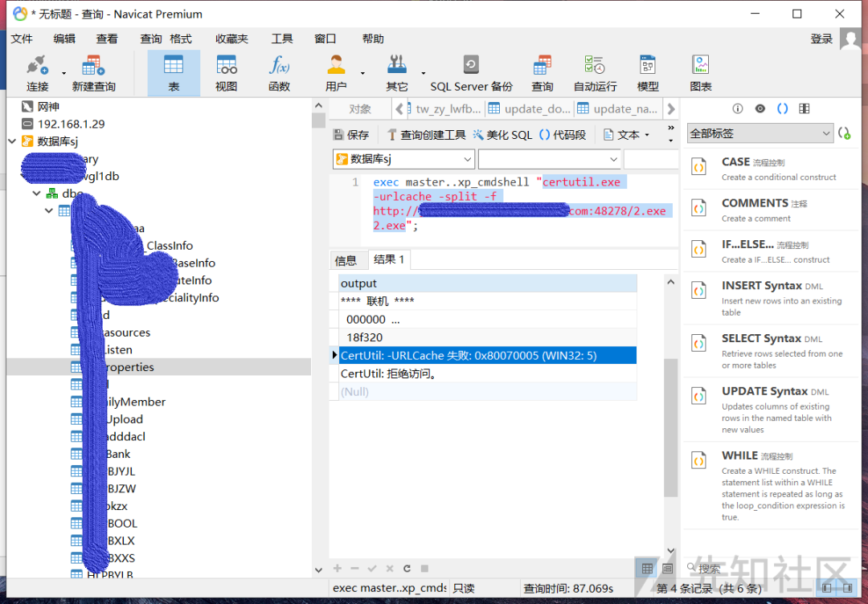Viewport: 868px width, 604px height.
Task: Select the 表 tables toolbar icon
Action: (x=174, y=73)
